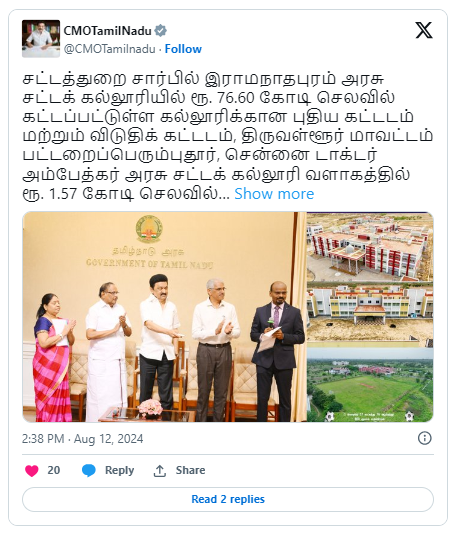Click the verified badge beside CMOTamilNadu
The width and height of the screenshot is (461, 542).
[x=160, y=31]
